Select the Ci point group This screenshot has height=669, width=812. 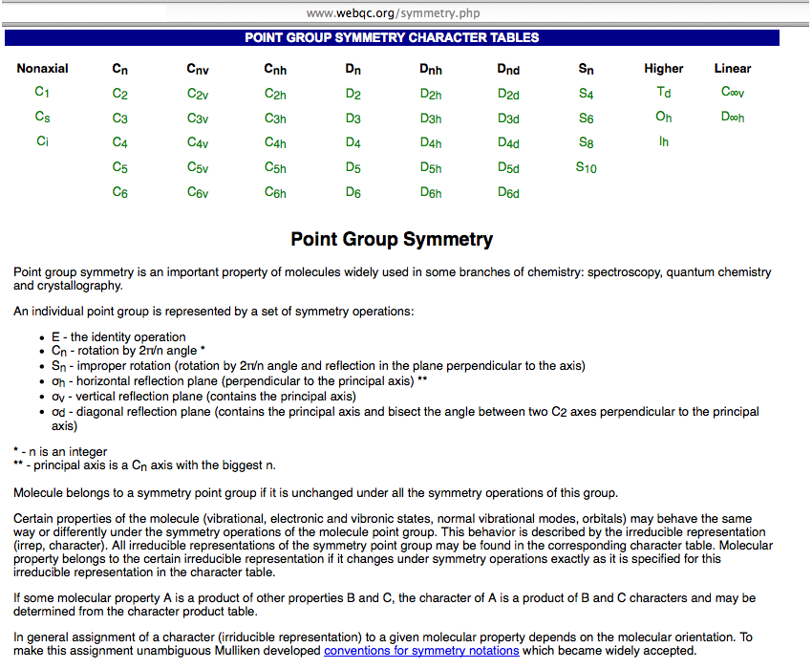42,141
